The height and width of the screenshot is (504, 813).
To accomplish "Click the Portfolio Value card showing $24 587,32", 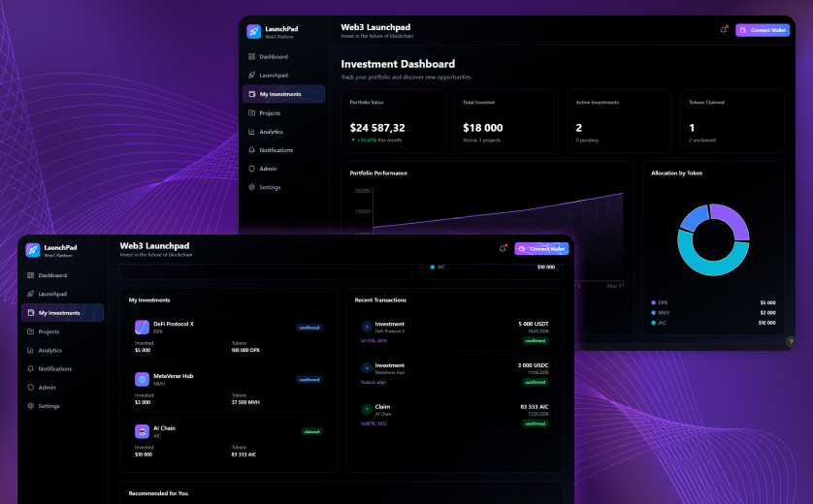I will point(393,122).
